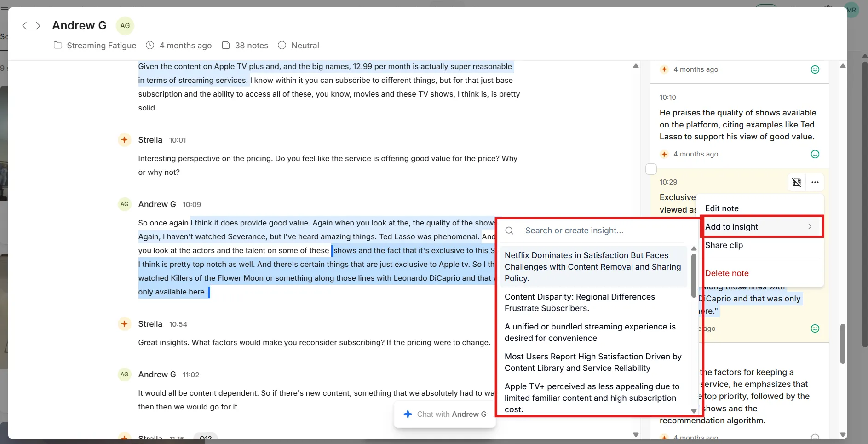Click the notes panel scrollbar thumb
Viewport: 868px width, 444px height.
[x=843, y=344]
